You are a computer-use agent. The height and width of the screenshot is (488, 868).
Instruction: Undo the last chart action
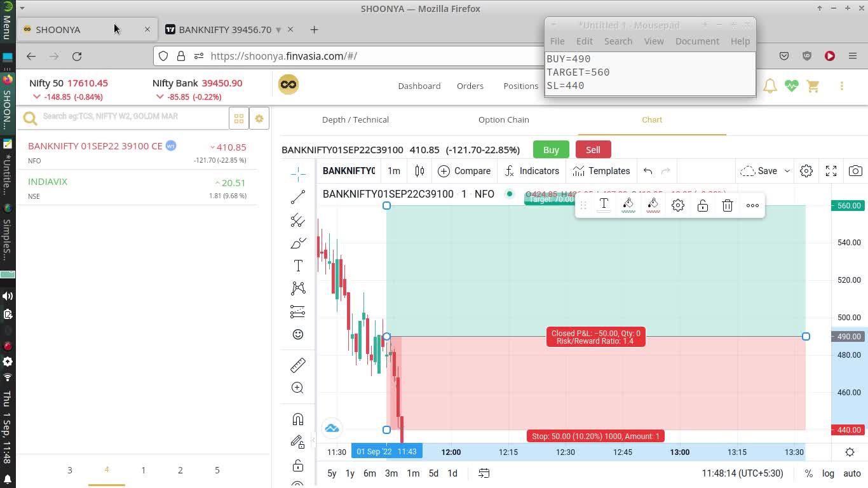648,171
